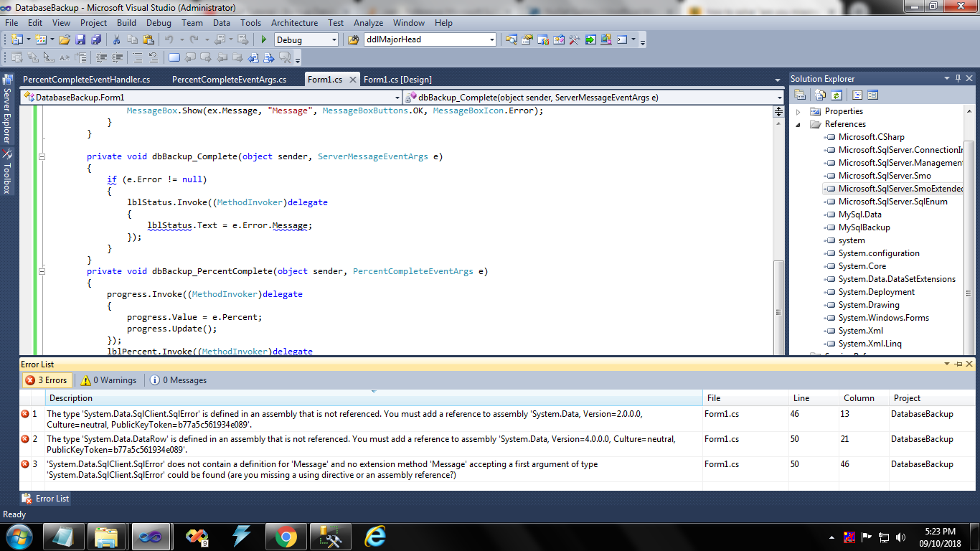
Task: Click the Refresh icon in Solution Explorer
Action: coord(836,95)
